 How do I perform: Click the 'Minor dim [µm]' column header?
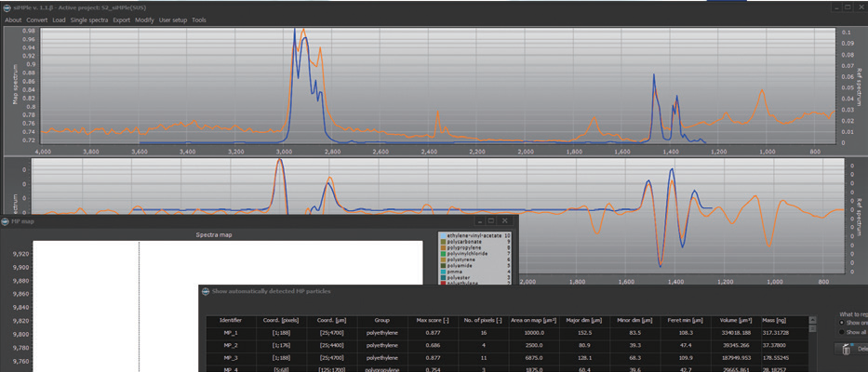pyautogui.click(x=634, y=321)
